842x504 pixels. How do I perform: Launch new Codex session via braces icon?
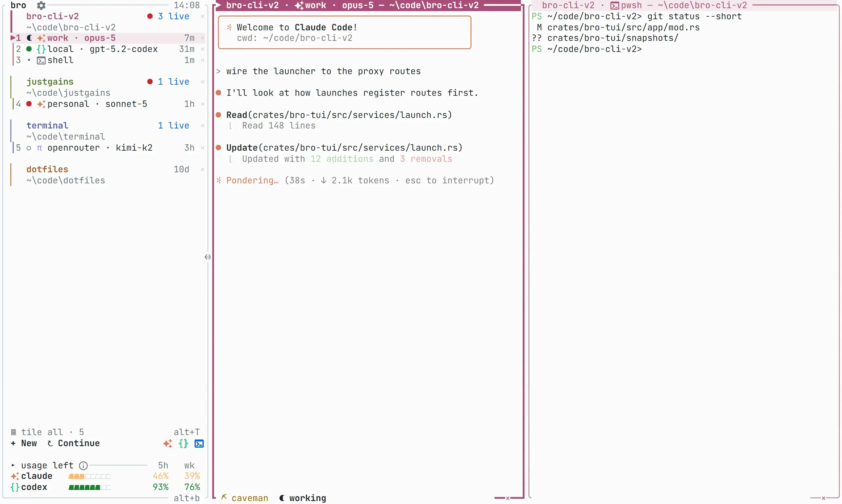pyautogui.click(x=183, y=444)
